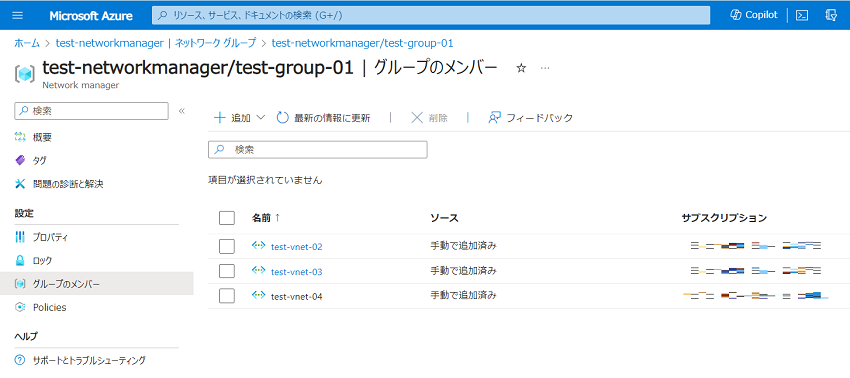Click the Network manager resource icon beside title

click(x=24, y=73)
